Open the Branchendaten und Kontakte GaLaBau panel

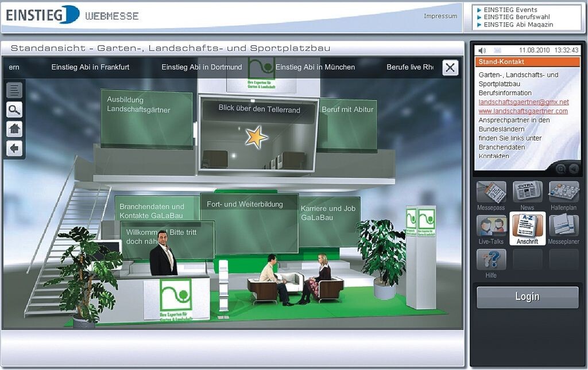[x=157, y=208]
